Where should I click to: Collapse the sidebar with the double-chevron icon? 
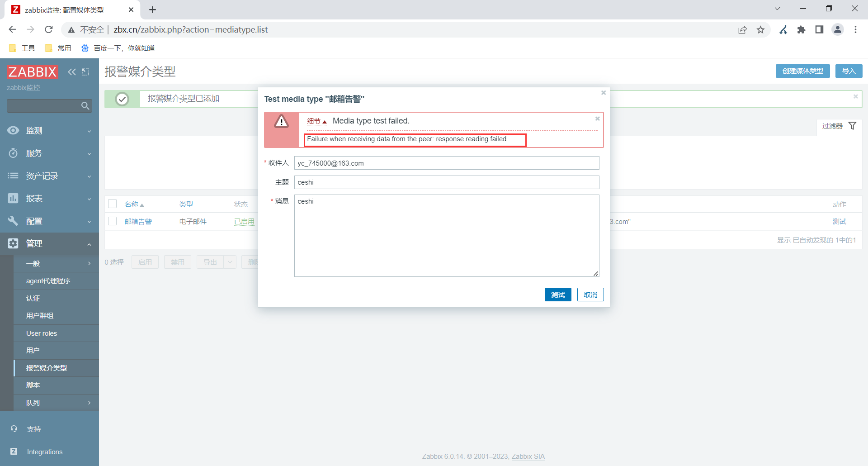coord(72,72)
